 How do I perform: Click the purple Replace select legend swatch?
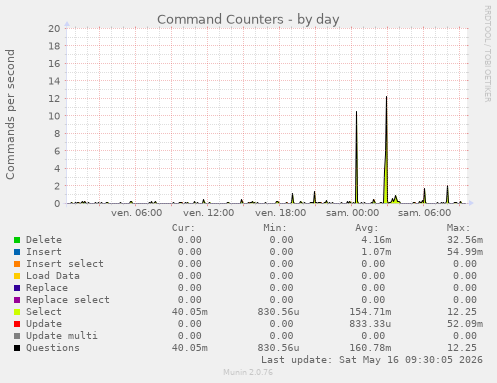[x=17, y=300]
